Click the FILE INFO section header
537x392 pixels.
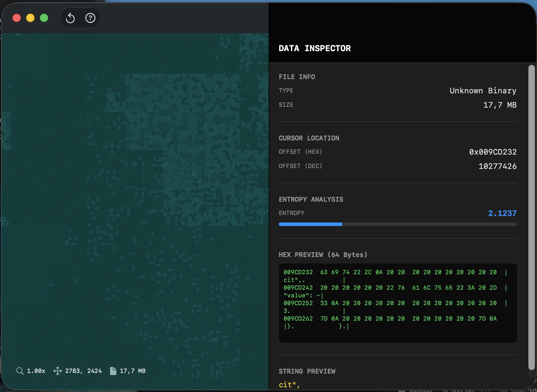(x=297, y=77)
